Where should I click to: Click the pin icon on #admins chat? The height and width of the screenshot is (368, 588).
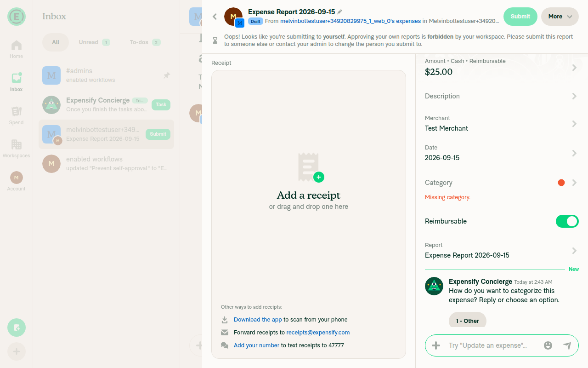coord(167,75)
